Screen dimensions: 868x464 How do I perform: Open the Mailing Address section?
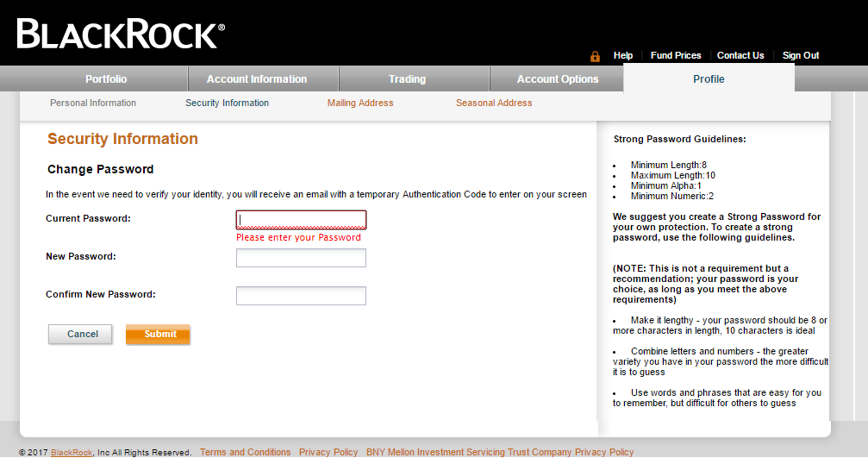point(360,103)
